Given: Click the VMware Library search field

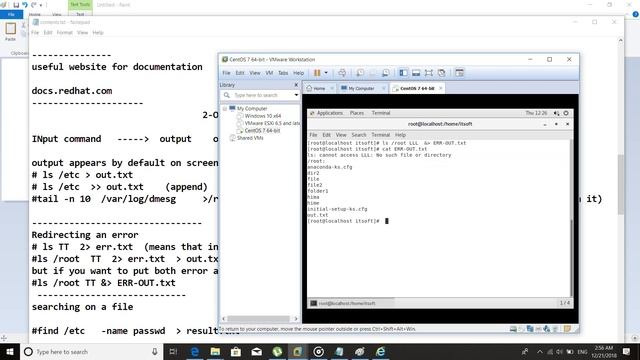Looking at the screenshot, I should point(261,95).
